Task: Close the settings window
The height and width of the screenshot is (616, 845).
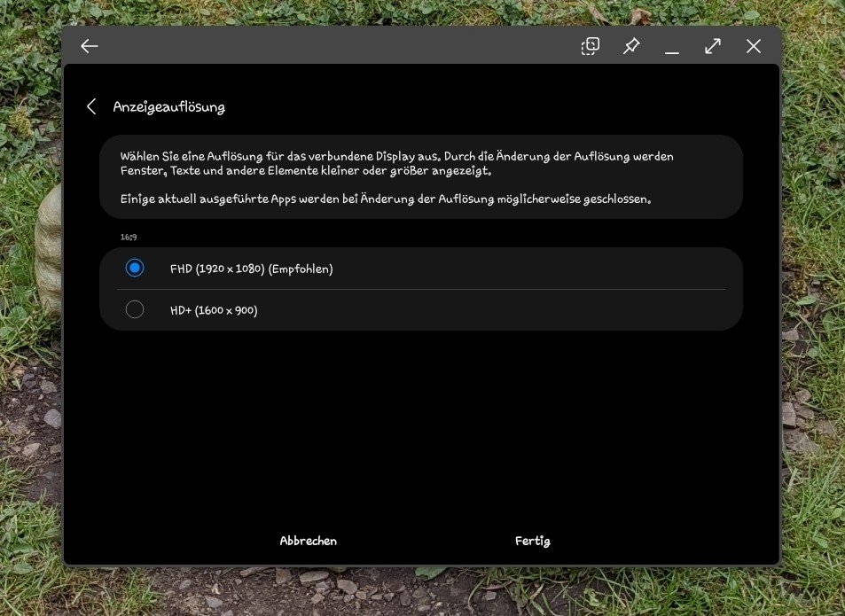Action: 754,46
